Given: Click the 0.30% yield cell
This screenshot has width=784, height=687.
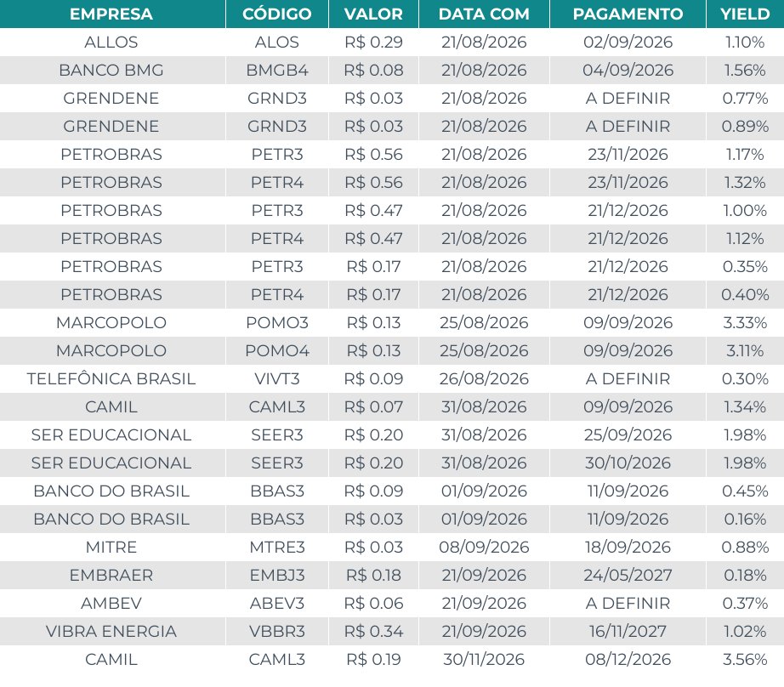Looking at the screenshot, I should tap(745, 378).
